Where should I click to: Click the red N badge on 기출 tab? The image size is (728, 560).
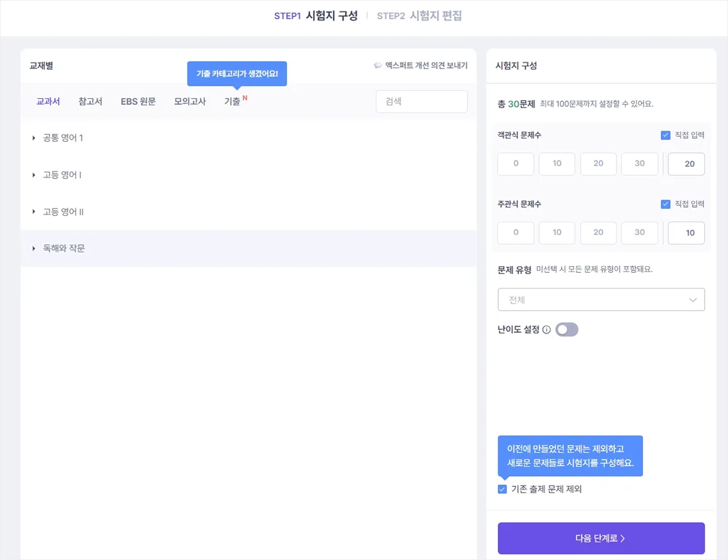pyautogui.click(x=245, y=98)
